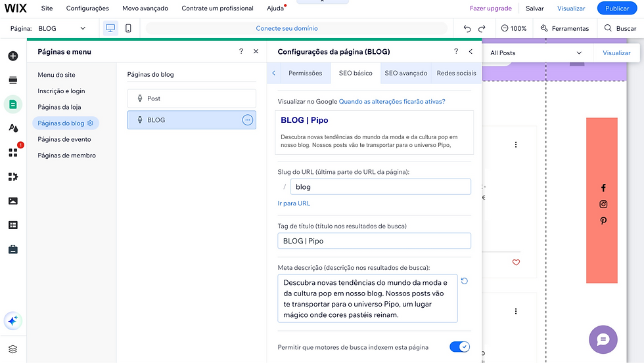The height and width of the screenshot is (363, 644).
Task: Open the upper post's three-dot menu
Action: pyautogui.click(x=516, y=144)
